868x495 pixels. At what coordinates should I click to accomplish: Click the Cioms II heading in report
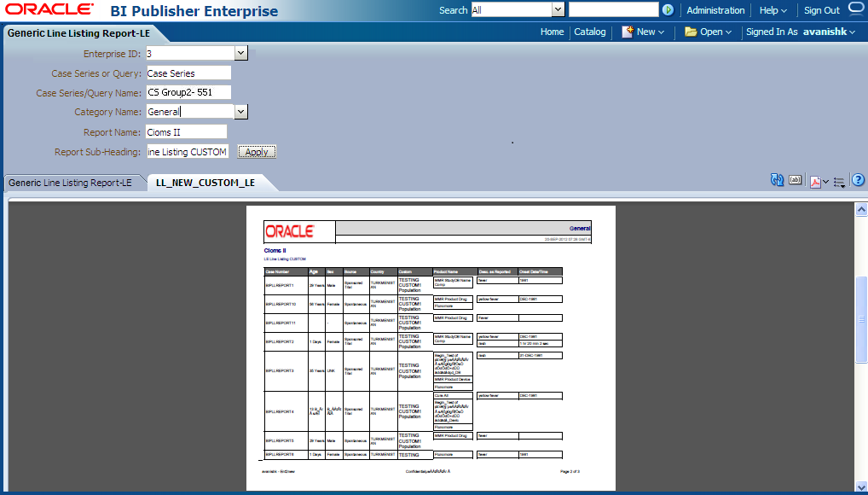275,251
